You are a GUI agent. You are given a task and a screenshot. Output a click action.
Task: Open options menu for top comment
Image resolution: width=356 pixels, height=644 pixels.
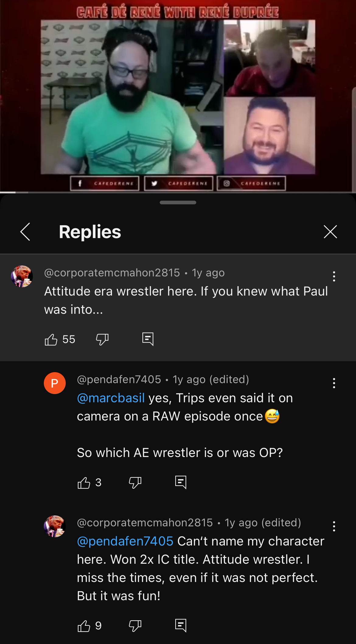pyautogui.click(x=334, y=276)
